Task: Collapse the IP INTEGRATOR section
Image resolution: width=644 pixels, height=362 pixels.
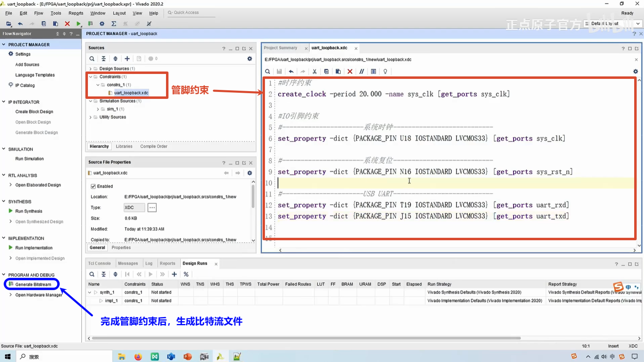Action: [4, 102]
